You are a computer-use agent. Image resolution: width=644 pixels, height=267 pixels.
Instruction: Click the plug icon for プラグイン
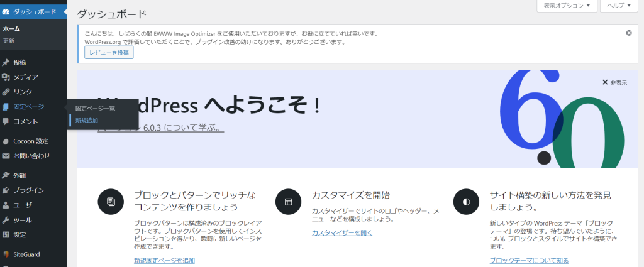pyautogui.click(x=6, y=190)
